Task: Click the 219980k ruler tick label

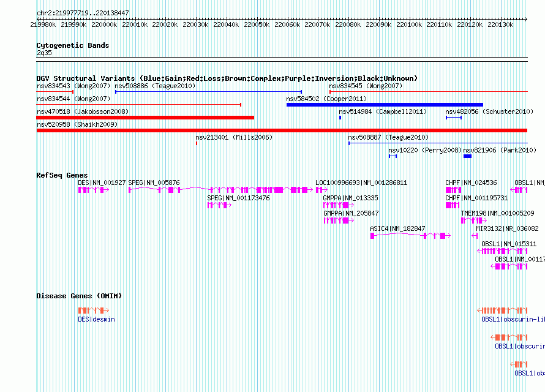Action: (x=43, y=24)
